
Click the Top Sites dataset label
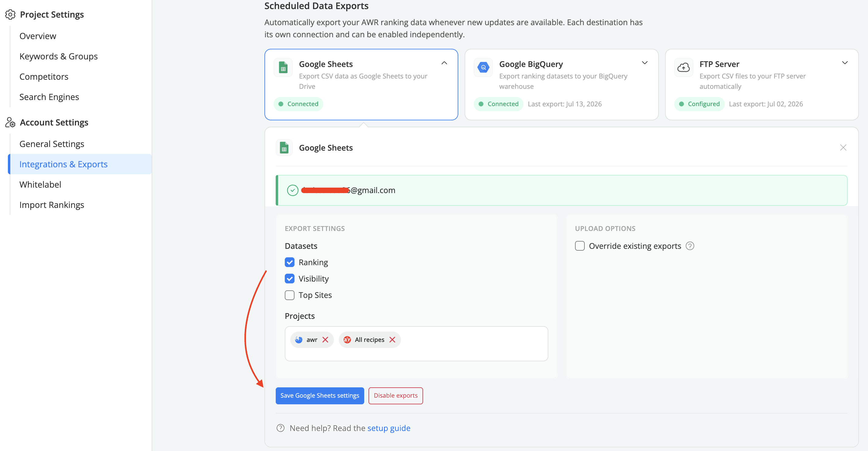[x=315, y=295]
